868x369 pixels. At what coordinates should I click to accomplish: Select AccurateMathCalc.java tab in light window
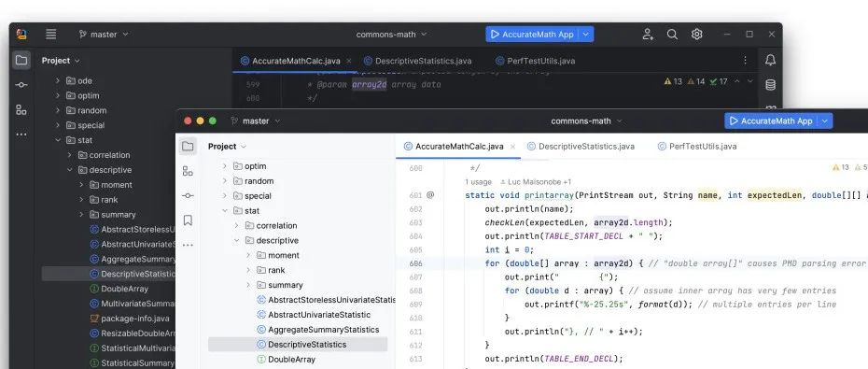coord(454,147)
